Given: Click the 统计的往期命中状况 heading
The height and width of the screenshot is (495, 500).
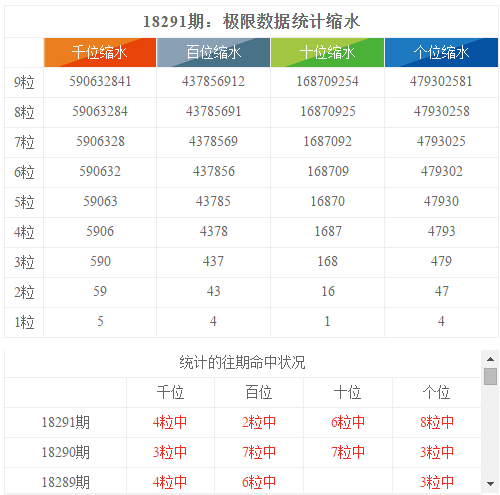Looking at the screenshot, I should point(242,363).
